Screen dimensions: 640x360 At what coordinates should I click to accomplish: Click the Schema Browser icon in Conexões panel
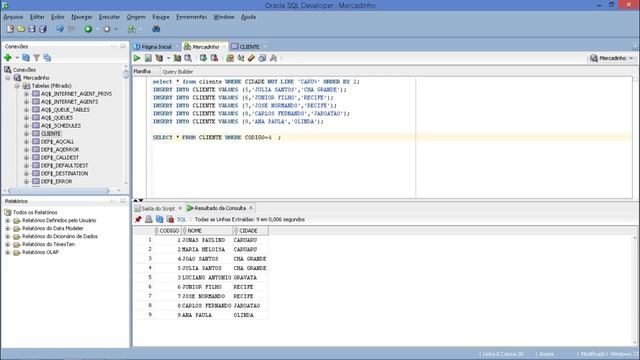47,58
